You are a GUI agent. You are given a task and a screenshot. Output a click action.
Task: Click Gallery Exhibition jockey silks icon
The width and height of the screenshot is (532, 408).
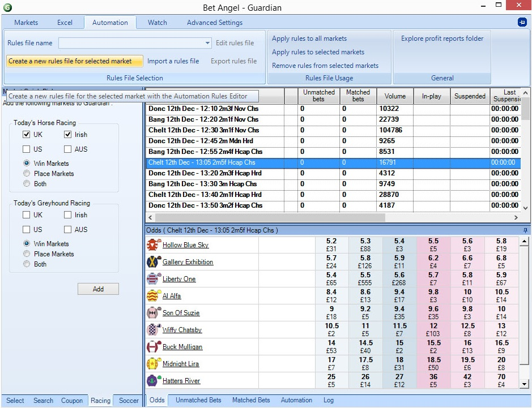click(154, 261)
